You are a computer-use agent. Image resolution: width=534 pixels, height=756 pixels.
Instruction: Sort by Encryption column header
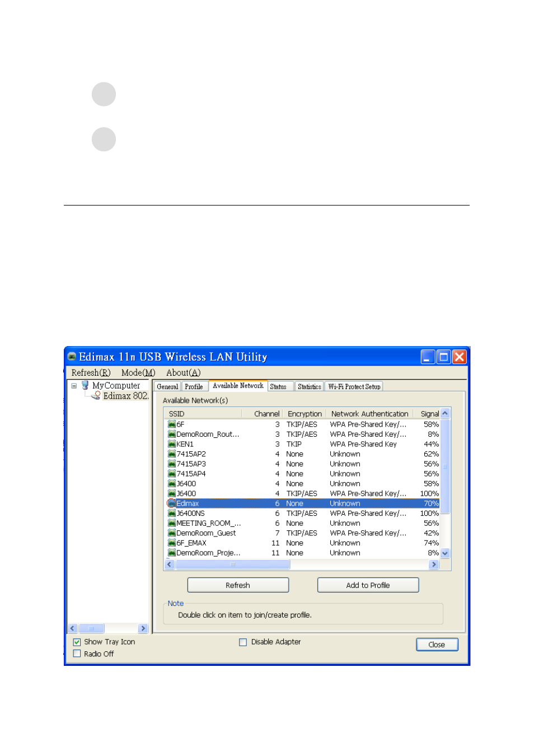click(x=305, y=414)
